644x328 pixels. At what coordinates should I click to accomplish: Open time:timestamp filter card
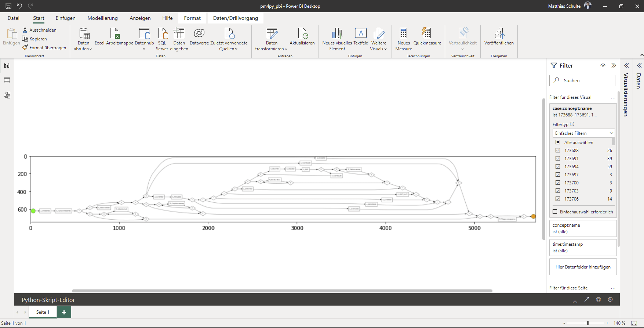[x=583, y=248]
